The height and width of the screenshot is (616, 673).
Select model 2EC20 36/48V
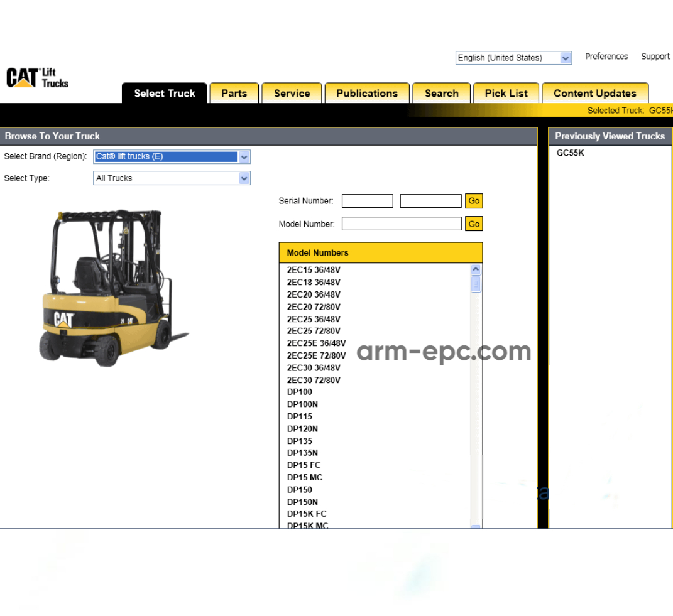tap(314, 294)
